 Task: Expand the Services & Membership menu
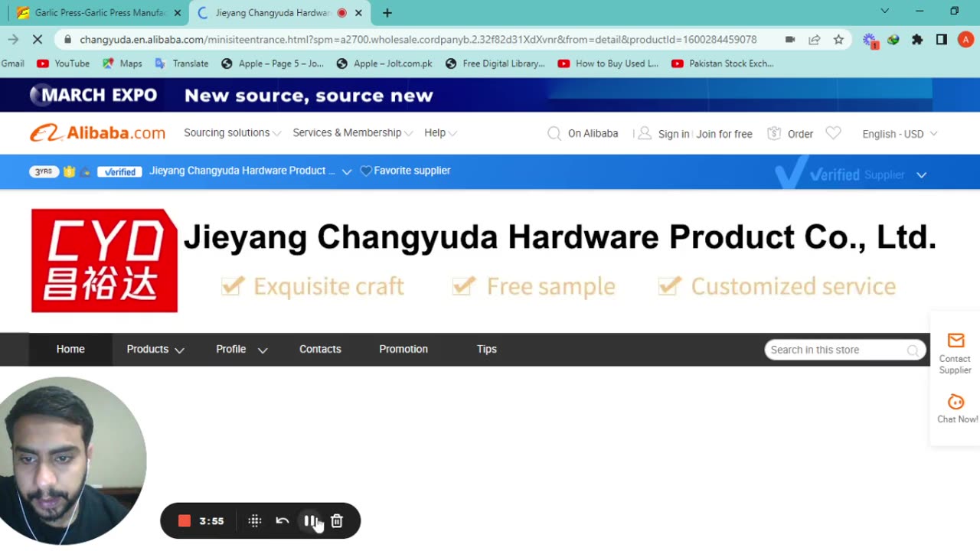pos(353,133)
